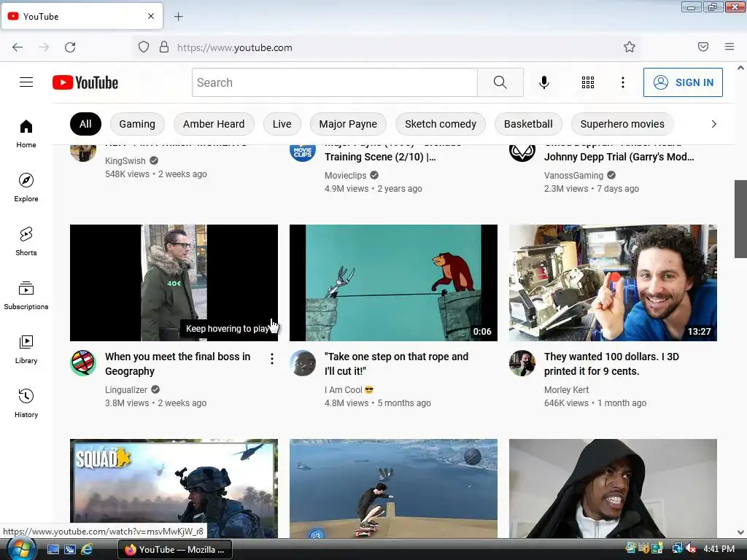
Task: Open a new tab with plus button
Action: pyautogui.click(x=178, y=17)
